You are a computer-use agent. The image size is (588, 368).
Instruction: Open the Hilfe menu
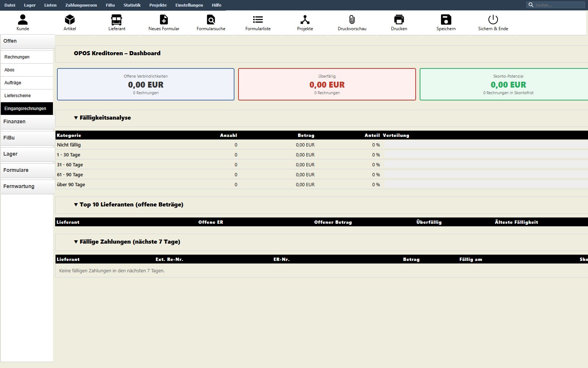pos(216,5)
